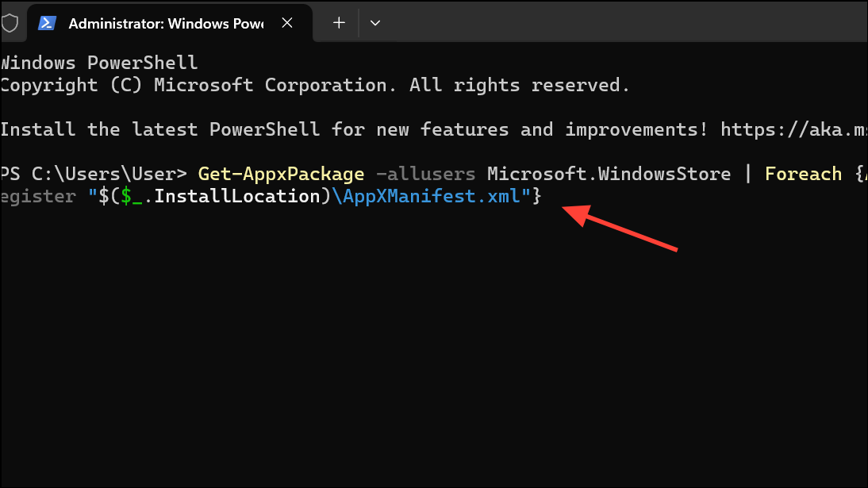Image resolution: width=868 pixels, height=488 pixels.
Task: Click the pipe symbol before Foreach
Action: (x=747, y=174)
